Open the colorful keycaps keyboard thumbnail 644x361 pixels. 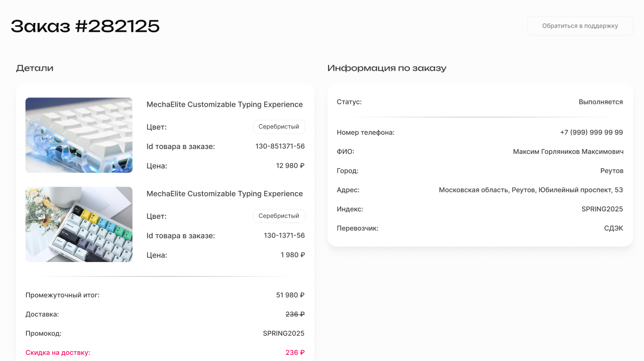coord(79,225)
